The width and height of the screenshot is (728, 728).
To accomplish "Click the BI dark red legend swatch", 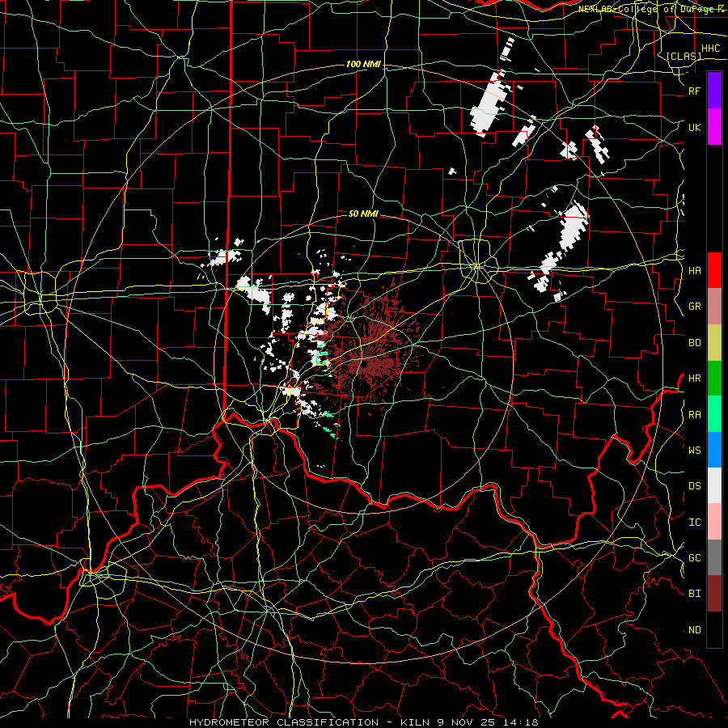I will point(714,594).
